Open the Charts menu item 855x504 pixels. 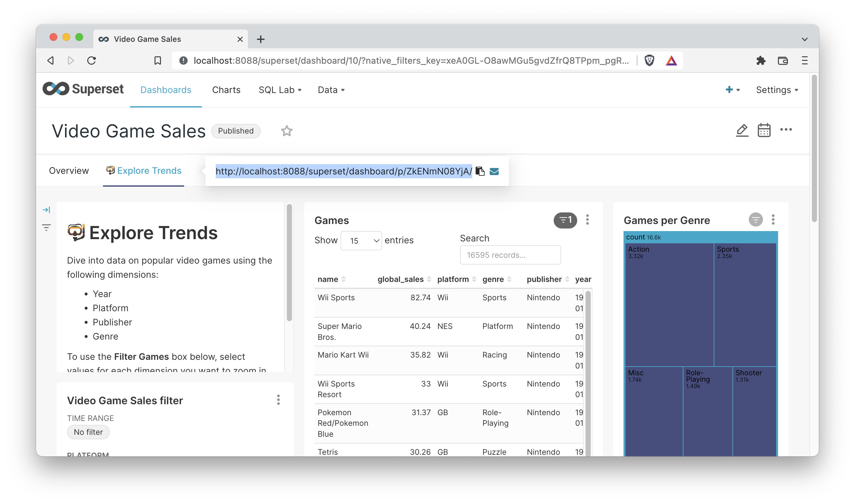click(x=226, y=90)
